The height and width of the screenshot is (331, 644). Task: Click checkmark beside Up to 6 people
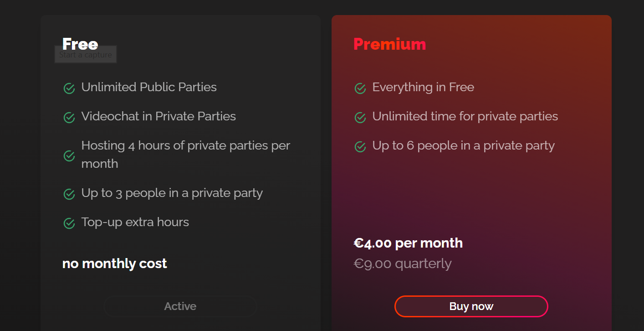(360, 147)
